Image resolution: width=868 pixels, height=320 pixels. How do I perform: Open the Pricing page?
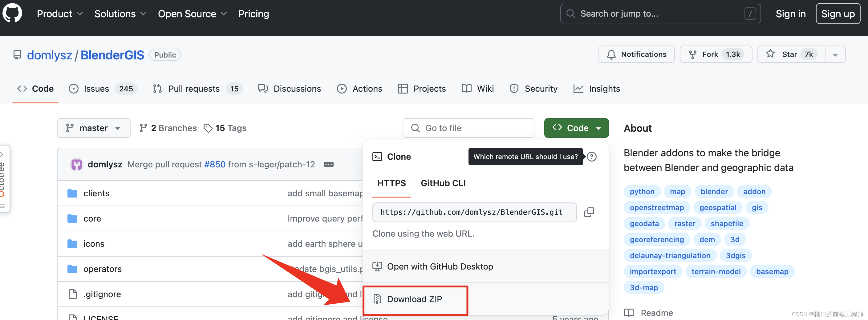[x=254, y=14]
